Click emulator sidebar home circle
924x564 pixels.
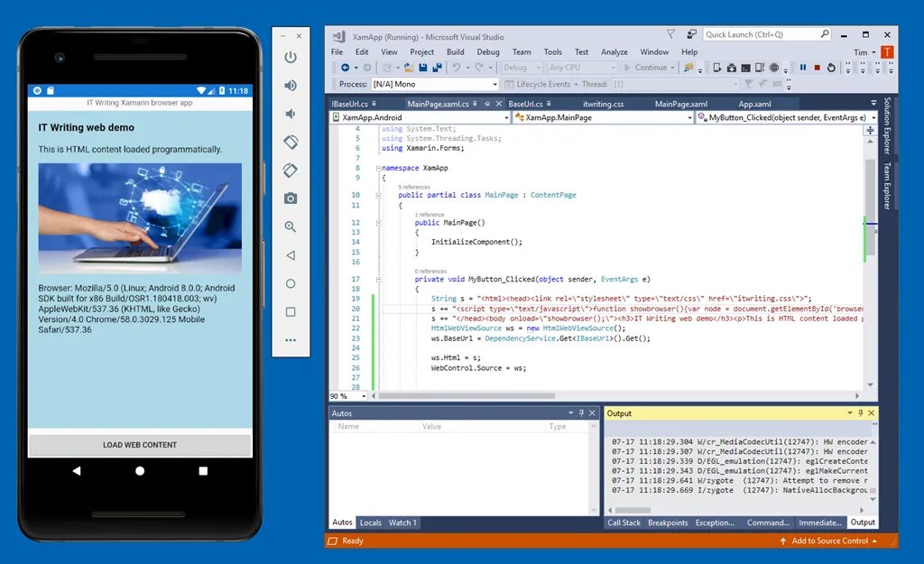point(291,283)
